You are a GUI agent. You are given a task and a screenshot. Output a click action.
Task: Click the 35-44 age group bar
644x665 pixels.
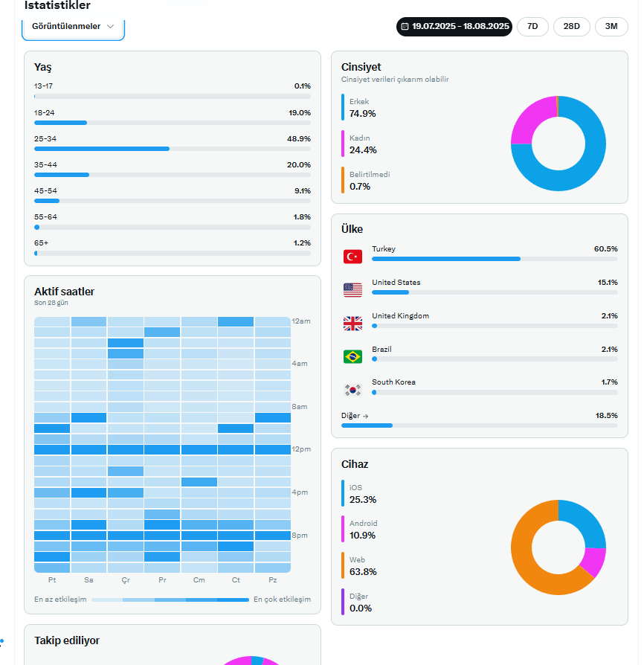(x=172, y=175)
